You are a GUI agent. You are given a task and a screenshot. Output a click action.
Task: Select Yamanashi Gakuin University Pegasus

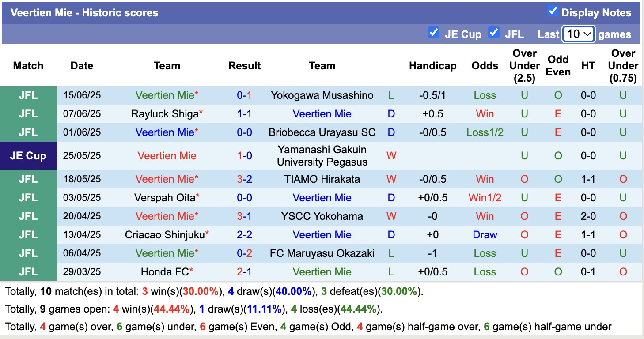[x=322, y=156]
